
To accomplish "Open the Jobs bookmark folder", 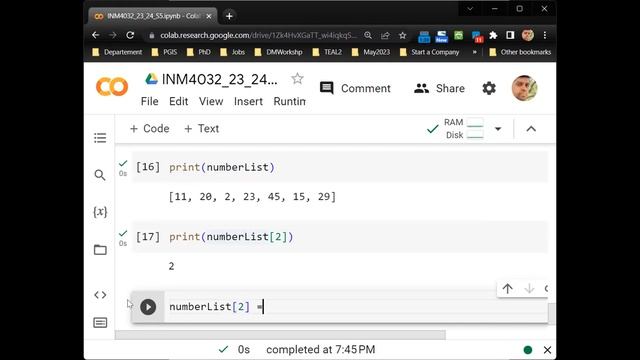I will [x=233, y=52].
